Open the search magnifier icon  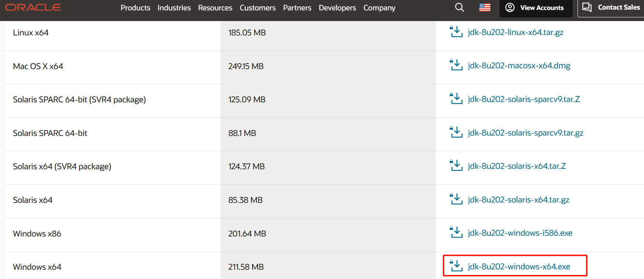[459, 7]
